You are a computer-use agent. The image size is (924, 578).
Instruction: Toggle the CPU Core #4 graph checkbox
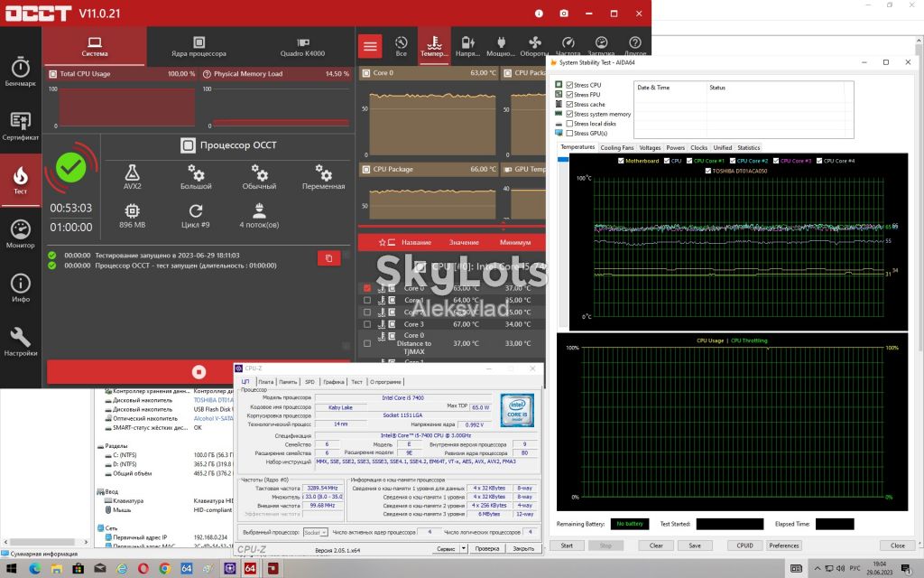tap(818, 161)
